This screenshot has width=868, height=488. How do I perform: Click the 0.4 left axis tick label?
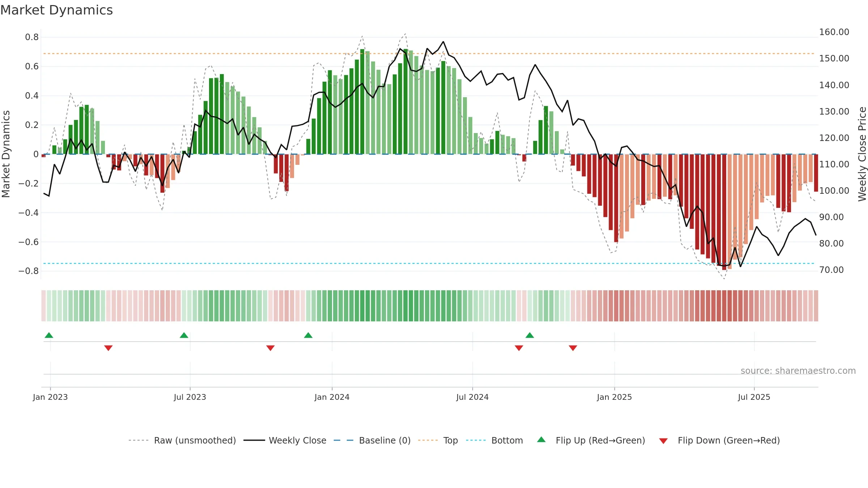point(32,96)
